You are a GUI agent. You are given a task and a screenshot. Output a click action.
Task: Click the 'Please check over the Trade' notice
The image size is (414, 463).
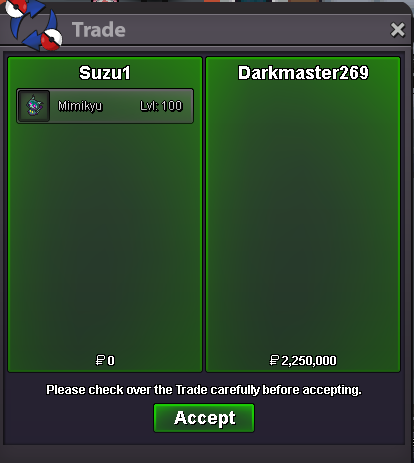204,390
